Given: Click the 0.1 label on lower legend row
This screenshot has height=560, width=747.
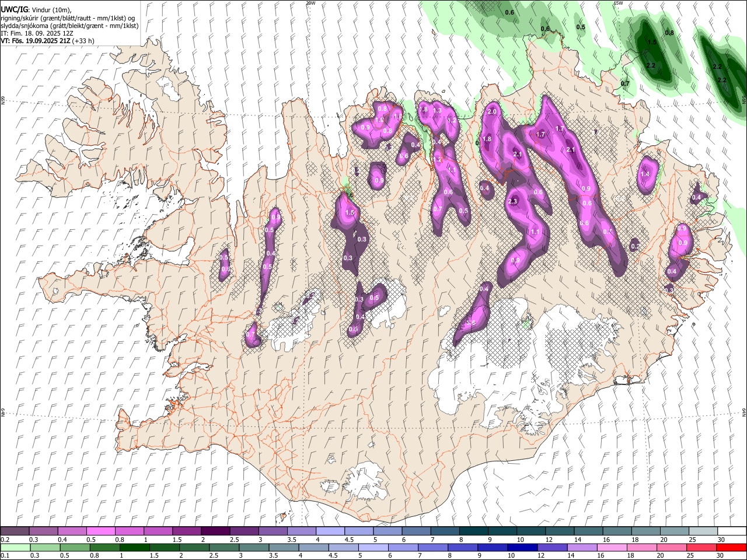Looking at the screenshot, I should click(5, 556).
